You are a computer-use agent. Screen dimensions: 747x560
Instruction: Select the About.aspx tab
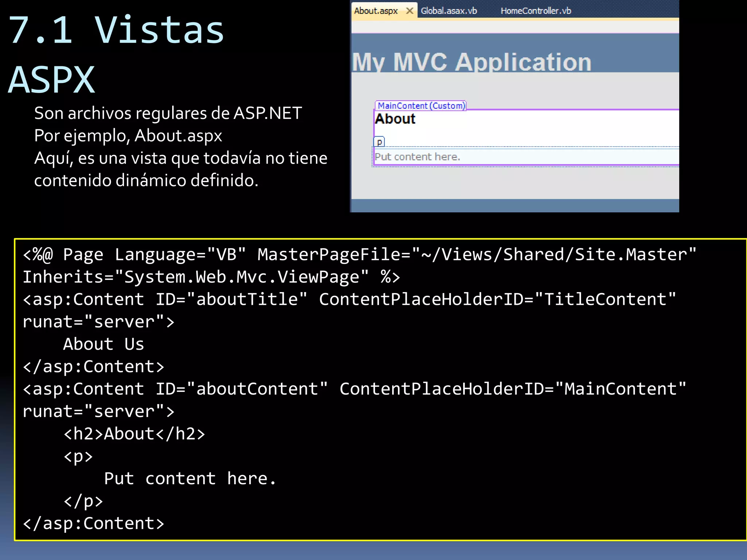(376, 11)
